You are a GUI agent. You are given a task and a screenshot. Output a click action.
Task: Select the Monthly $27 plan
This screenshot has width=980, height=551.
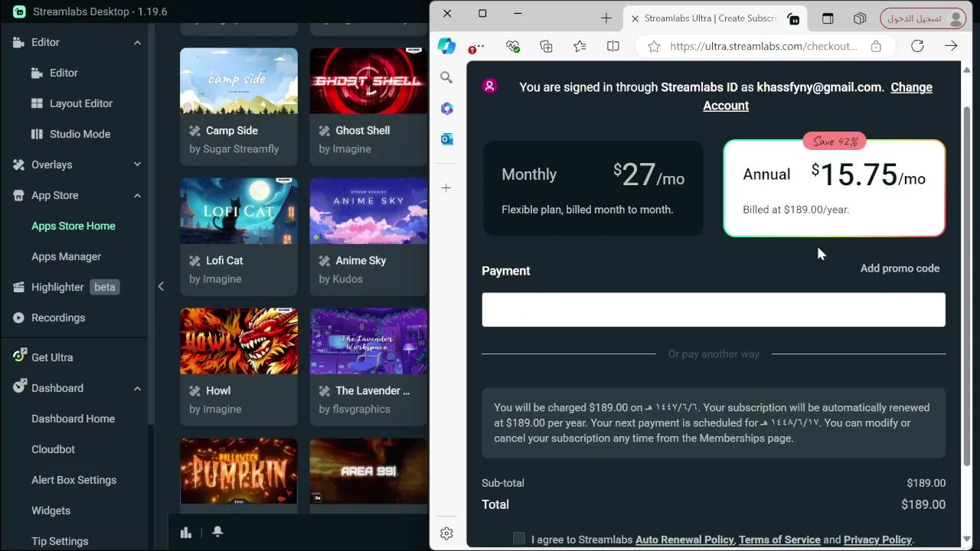(593, 188)
